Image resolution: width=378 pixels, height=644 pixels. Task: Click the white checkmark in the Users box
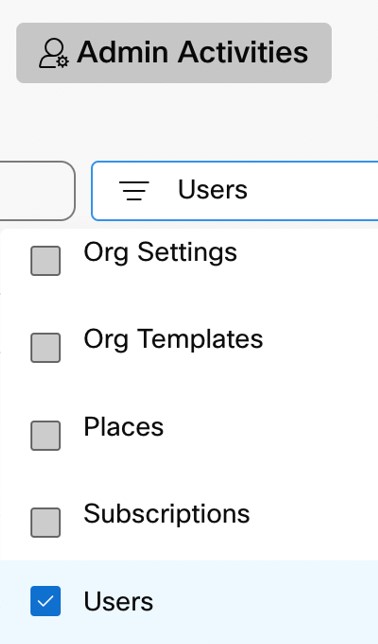click(x=46, y=601)
